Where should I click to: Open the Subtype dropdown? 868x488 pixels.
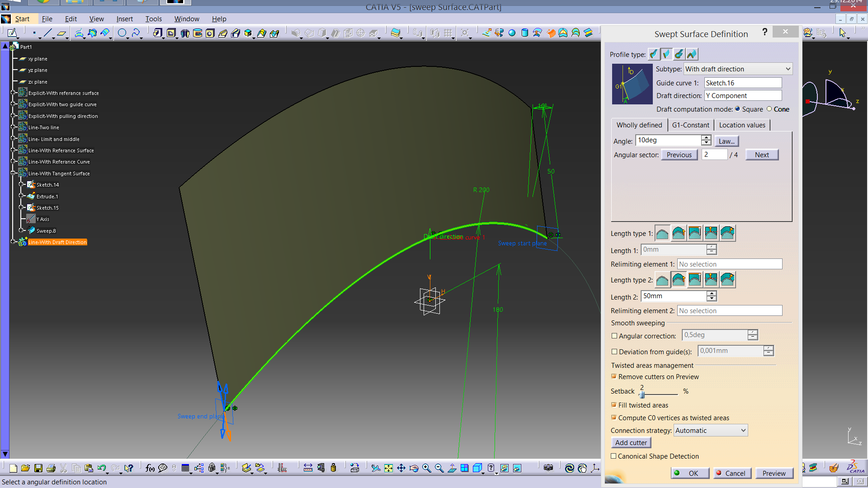[738, 69]
